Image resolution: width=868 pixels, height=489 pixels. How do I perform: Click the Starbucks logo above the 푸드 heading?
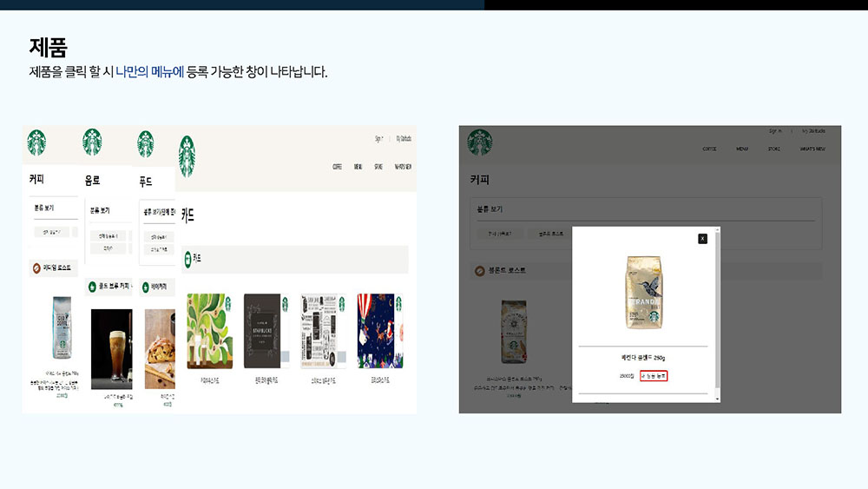click(146, 144)
